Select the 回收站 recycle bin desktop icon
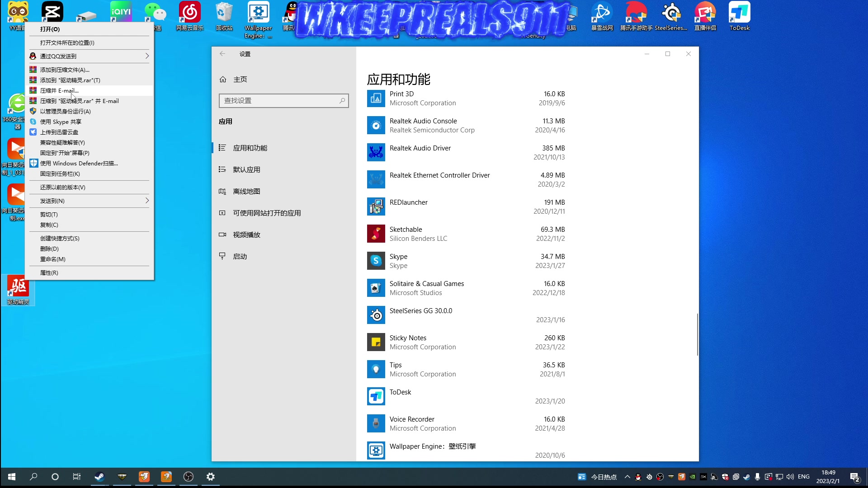 [224, 16]
